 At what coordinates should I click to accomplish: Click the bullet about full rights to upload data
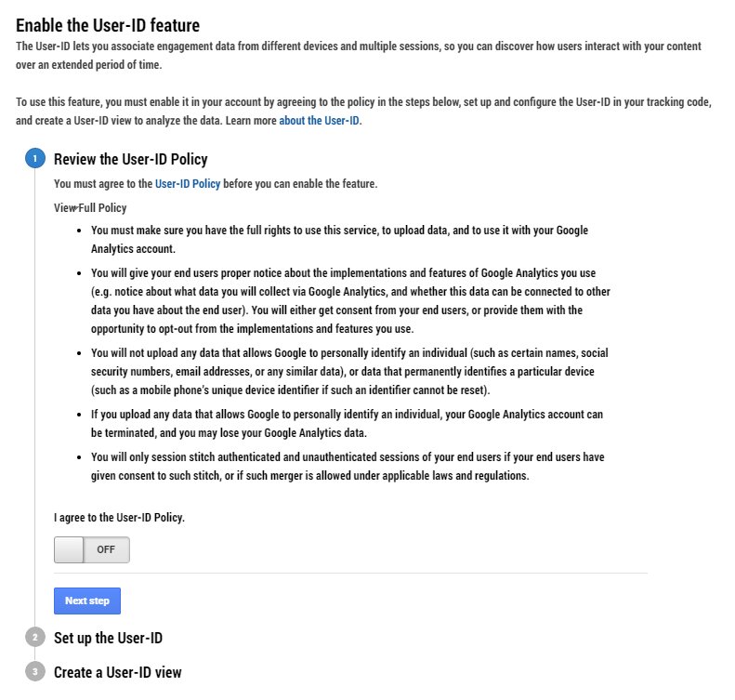pos(339,240)
